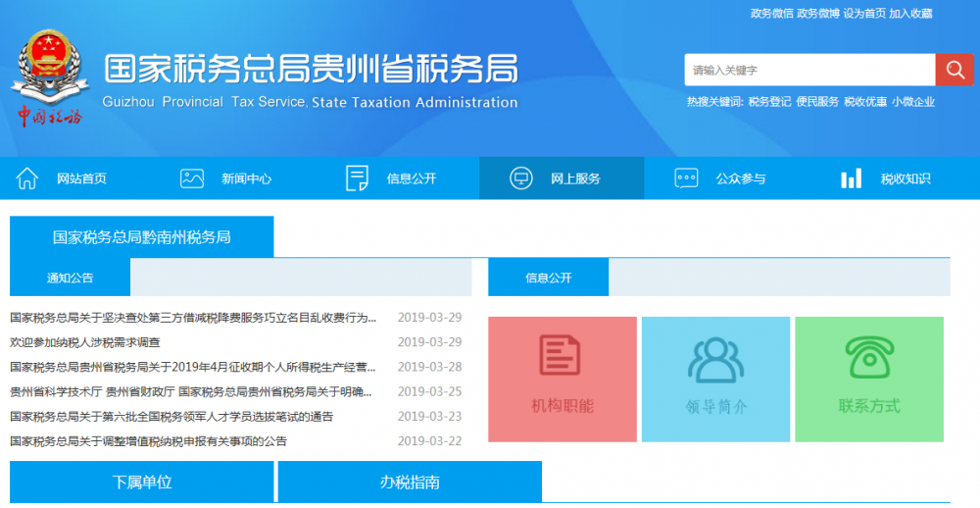Click the picture icon beside 新闻中心

tap(192, 178)
